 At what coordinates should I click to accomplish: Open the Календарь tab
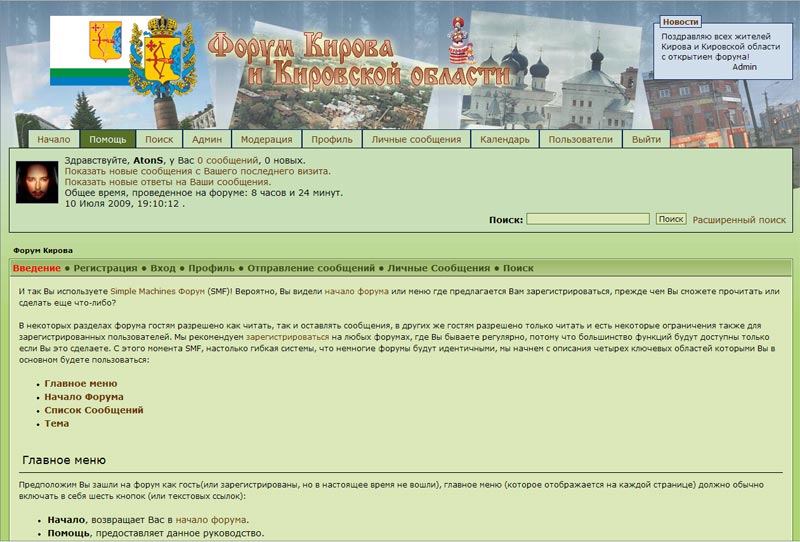[505, 140]
